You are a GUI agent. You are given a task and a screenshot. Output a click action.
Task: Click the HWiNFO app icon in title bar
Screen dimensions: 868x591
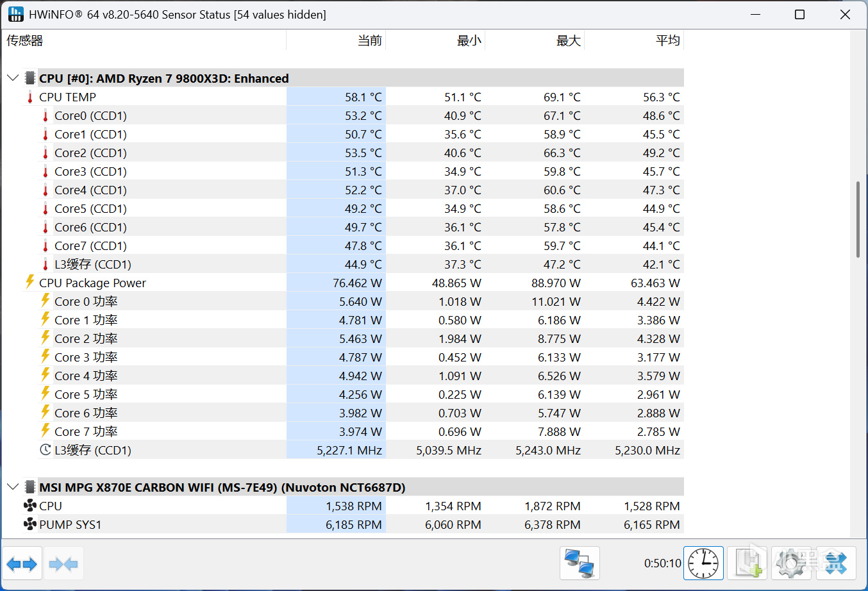[15, 14]
